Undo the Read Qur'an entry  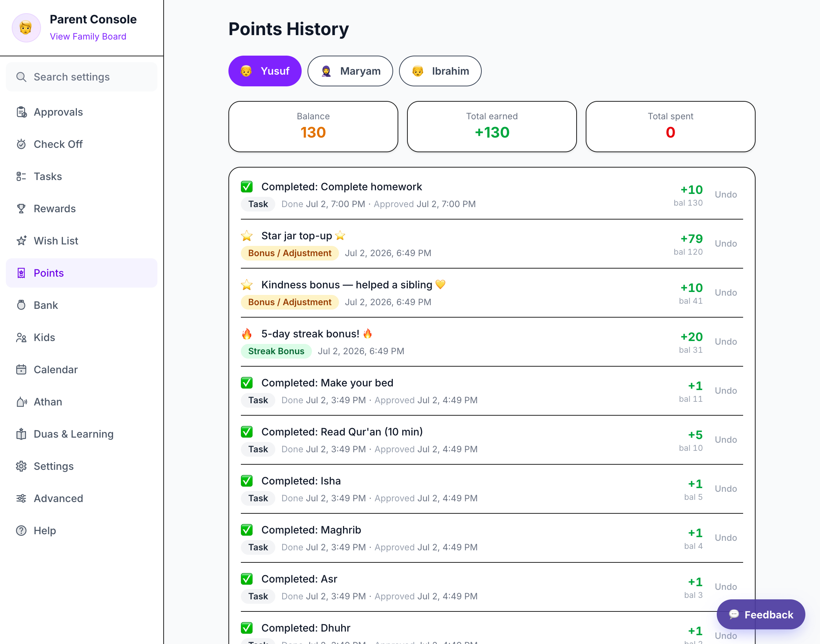726,439
